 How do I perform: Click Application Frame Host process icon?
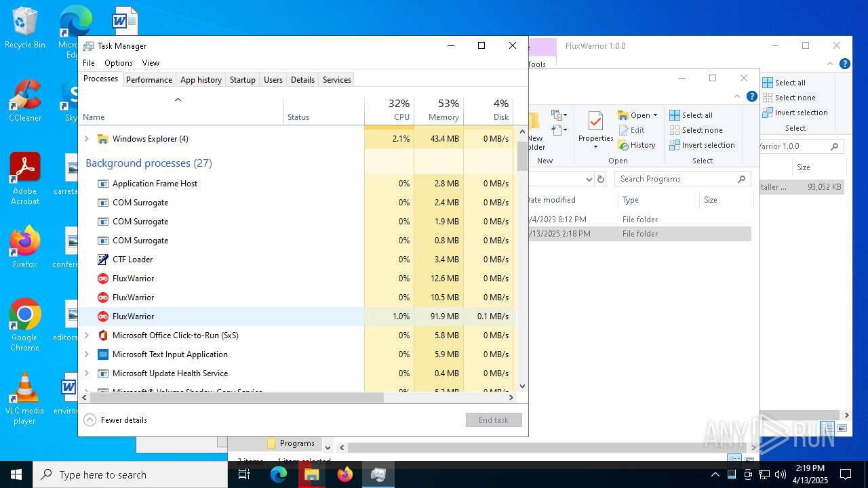pyautogui.click(x=103, y=184)
